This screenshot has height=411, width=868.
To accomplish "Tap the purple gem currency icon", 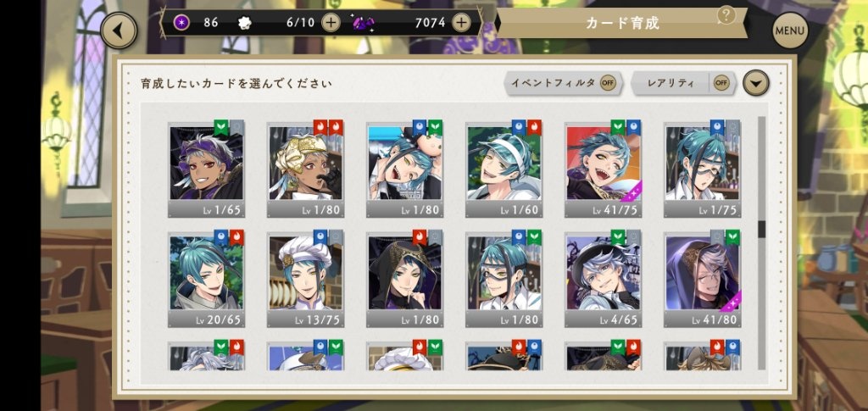I will (363, 23).
